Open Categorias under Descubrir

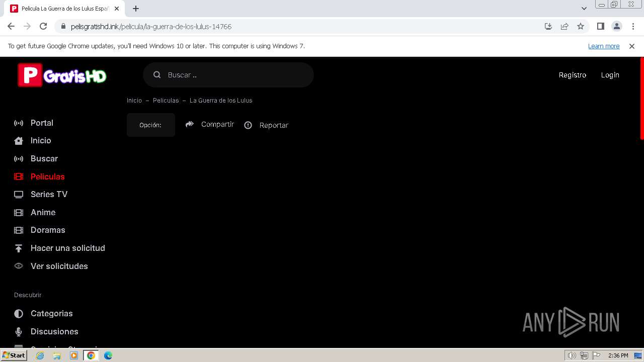point(52,314)
